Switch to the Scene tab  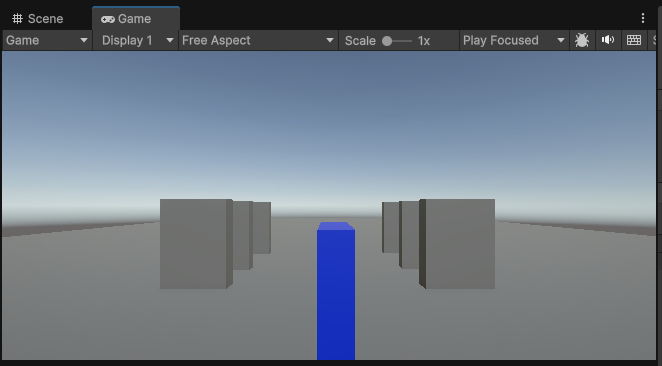[38, 19]
